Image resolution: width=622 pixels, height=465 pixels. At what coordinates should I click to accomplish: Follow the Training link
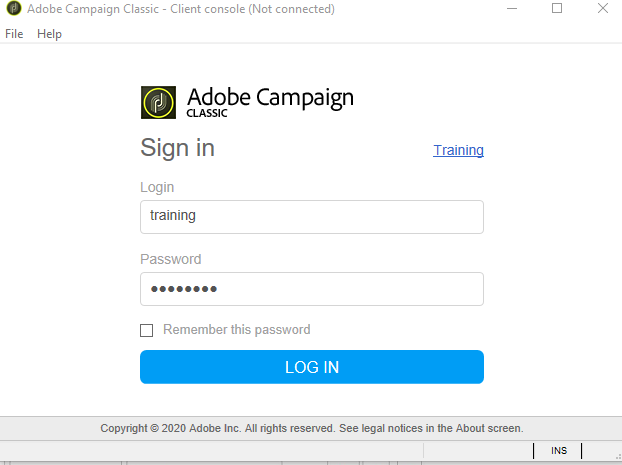click(458, 150)
